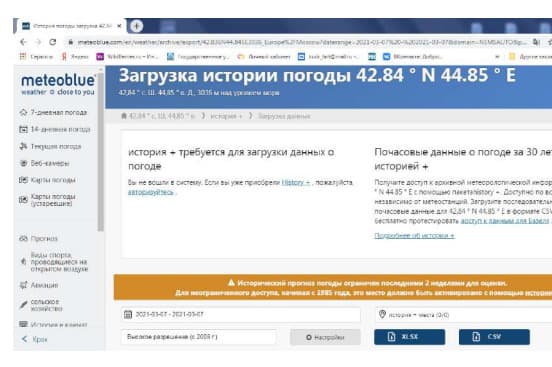
Task: Click the Загрузка данных breadcrumb text
Action: tap(284, 116)
